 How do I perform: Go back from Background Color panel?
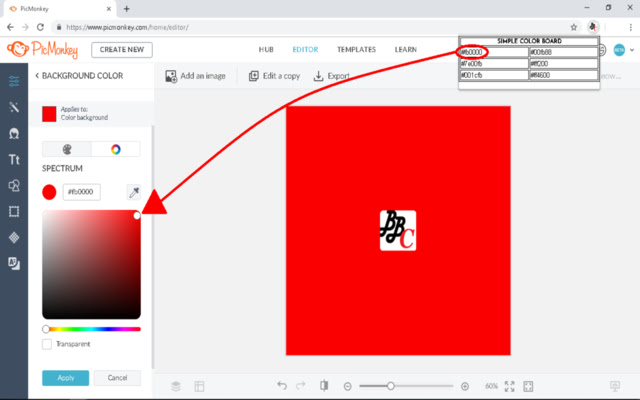[37, 76]
